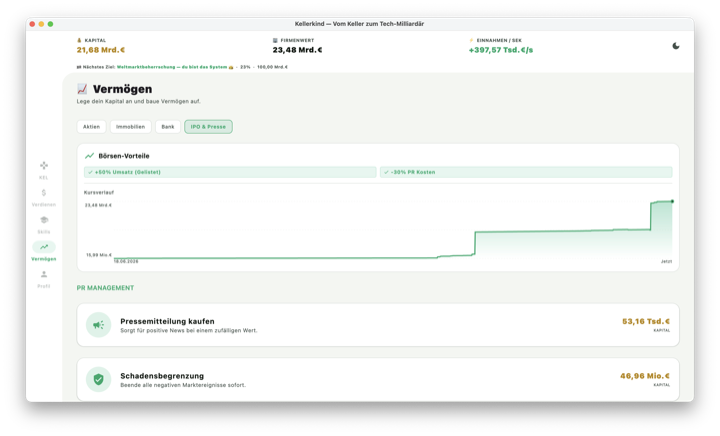This screenshot has height=436, width=720.
Task: Select the Vermögen chart icon in sidebar
Action: 44,247
